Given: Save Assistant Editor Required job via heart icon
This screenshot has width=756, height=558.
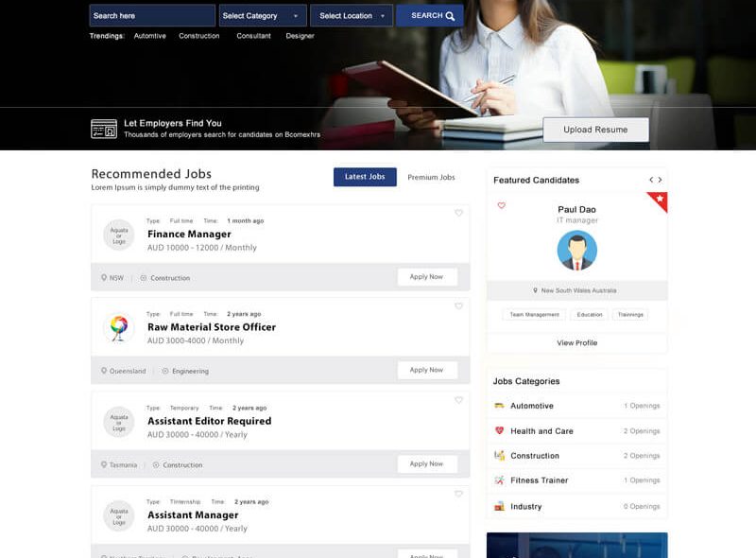Looking at the screenshot, I should pos(458,400).
